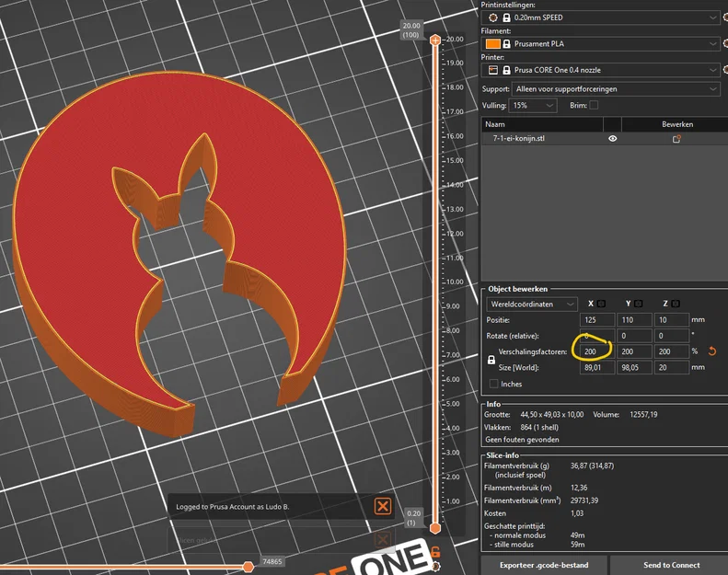
Task: Click the edit icon for 7-1-ei-konijn.stl
Action: [677, 138]
